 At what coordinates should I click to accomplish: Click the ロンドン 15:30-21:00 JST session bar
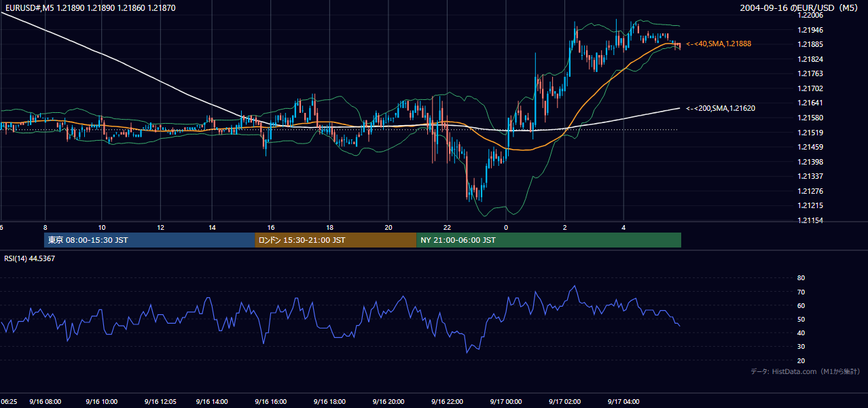336,240
